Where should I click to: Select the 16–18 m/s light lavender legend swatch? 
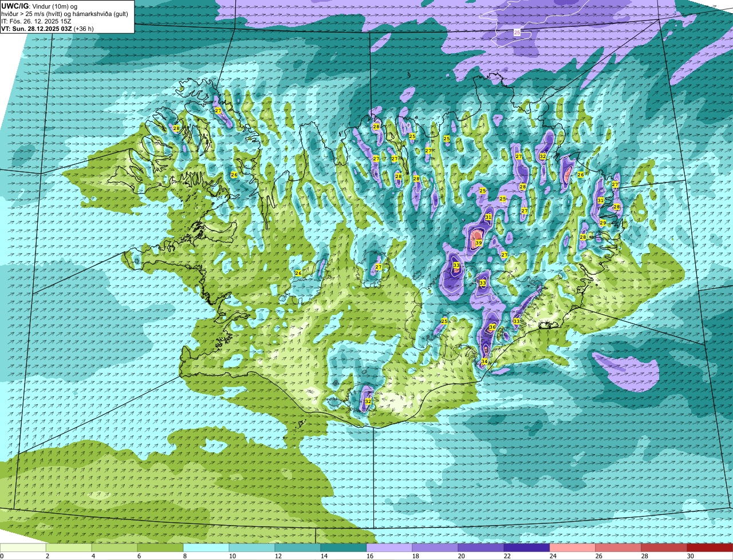(389, 547)
